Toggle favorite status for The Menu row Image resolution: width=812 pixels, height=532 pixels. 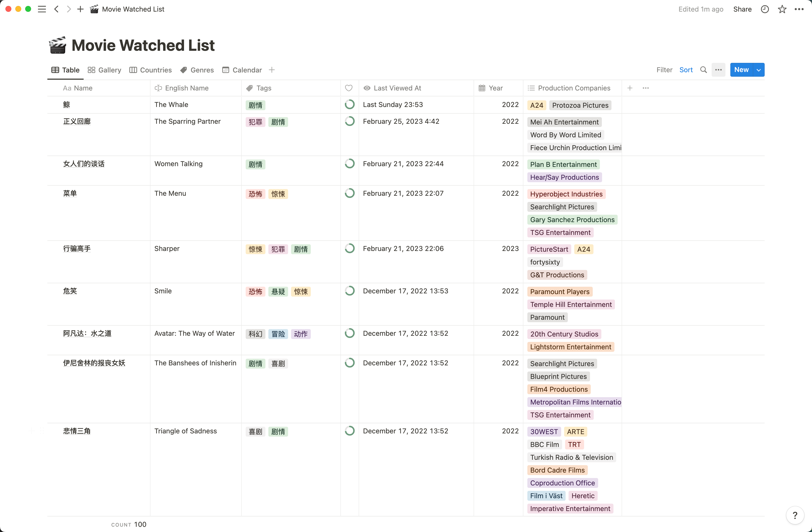(349, 193)
